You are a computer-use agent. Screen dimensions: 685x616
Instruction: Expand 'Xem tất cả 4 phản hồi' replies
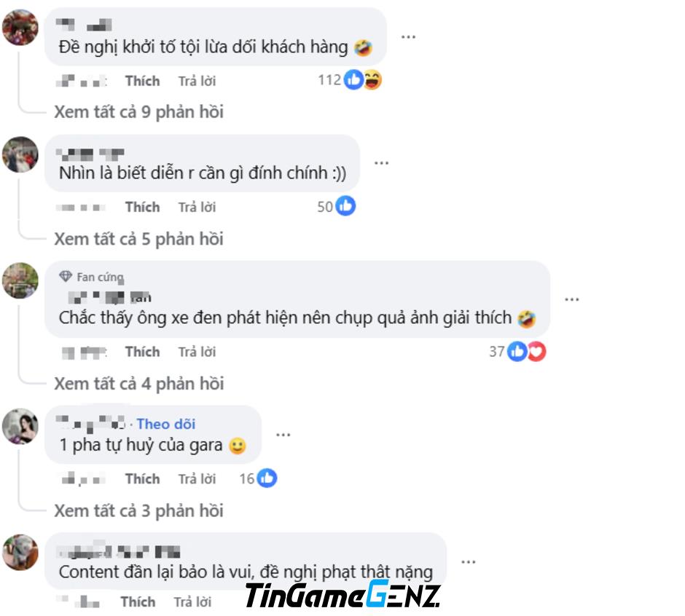point(139,384)
